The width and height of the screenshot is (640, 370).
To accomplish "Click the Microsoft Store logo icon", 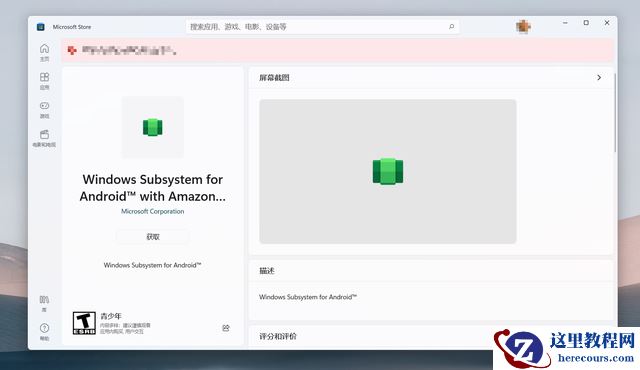I will click(40, 27).
